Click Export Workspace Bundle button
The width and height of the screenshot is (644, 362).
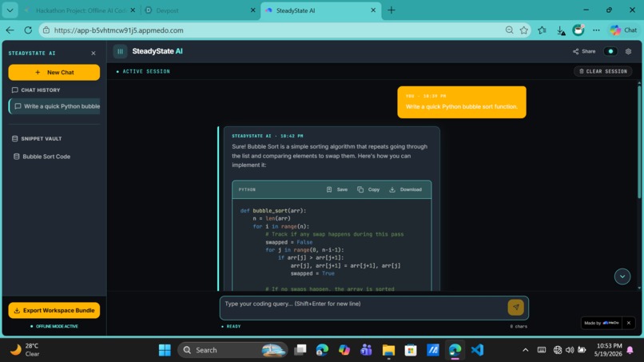tap(54, 310)
